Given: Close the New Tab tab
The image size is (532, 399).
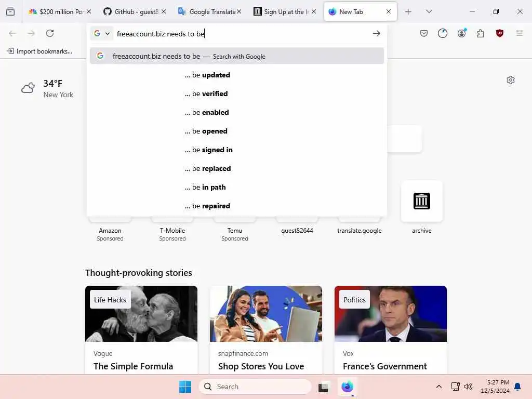Looking at the screenshot, I should (x=389, y=11).
